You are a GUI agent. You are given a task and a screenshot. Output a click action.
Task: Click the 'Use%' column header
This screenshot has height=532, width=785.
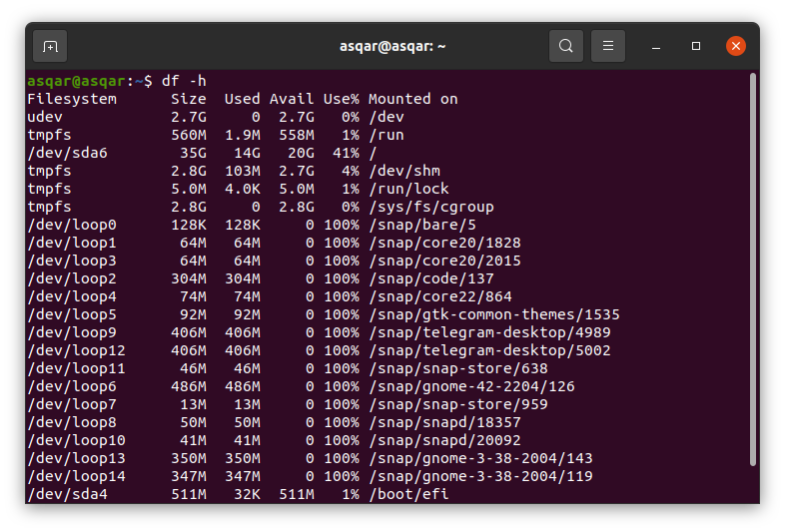[x=341, y=99]
